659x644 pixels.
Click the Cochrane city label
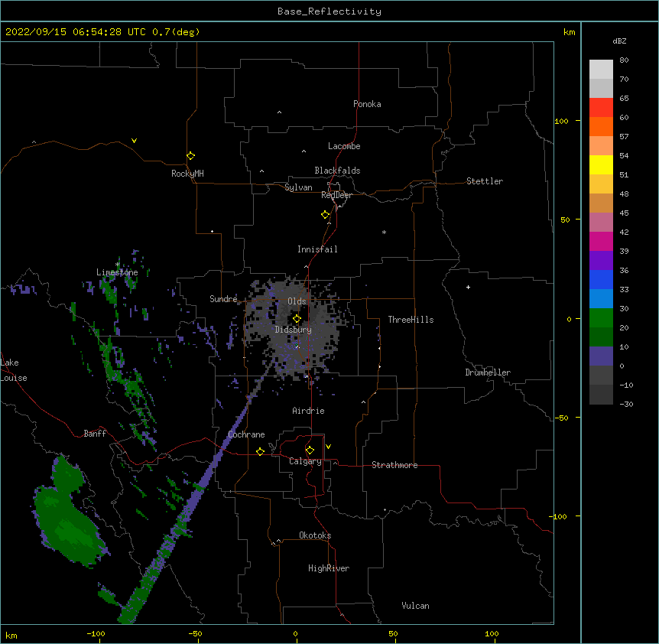246,434
